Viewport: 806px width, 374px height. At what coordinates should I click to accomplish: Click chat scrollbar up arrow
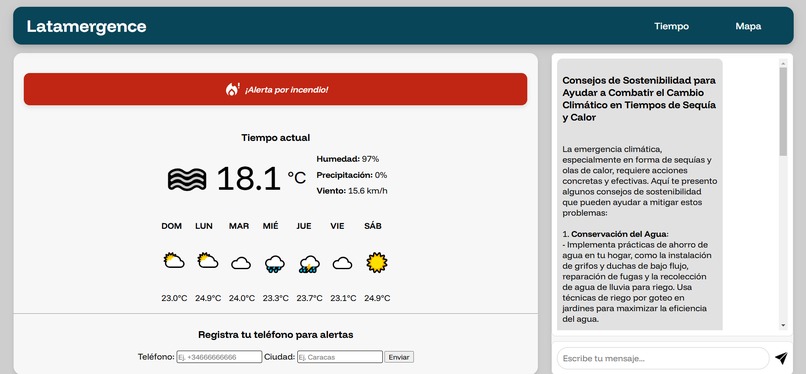click(x=783, y=64)
